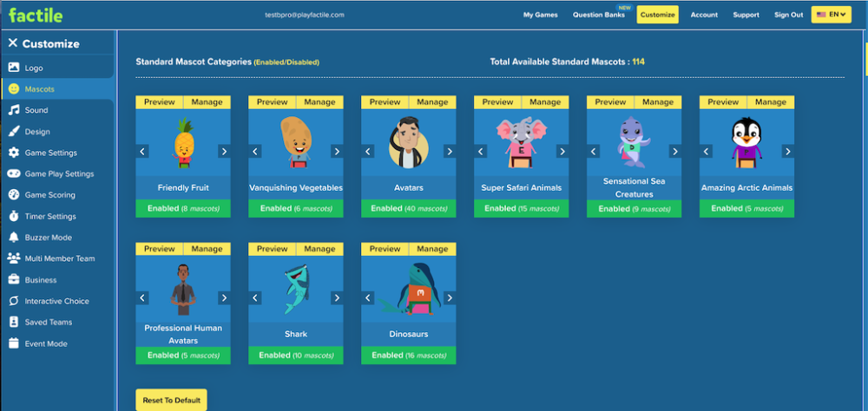Toggle Enabled status for Professional Human Avatars

(x=183, y=356)
